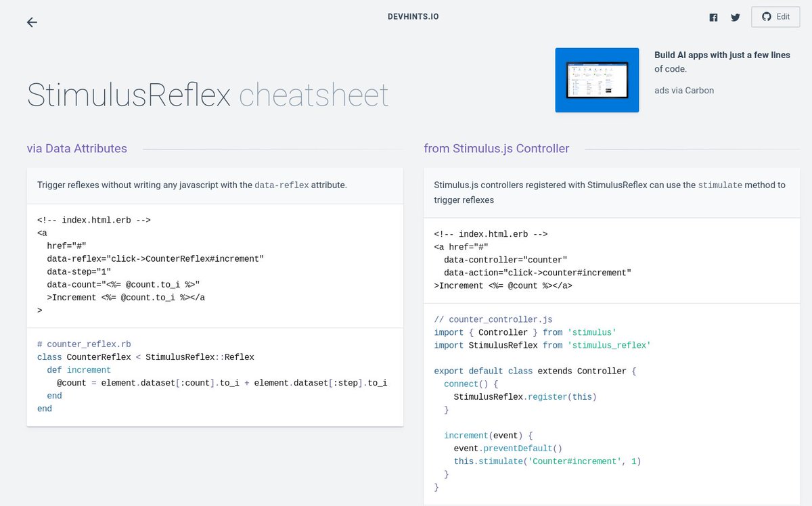Click 'export default class extends Controller' line
The image size is (812, 506).
(535, 371)
